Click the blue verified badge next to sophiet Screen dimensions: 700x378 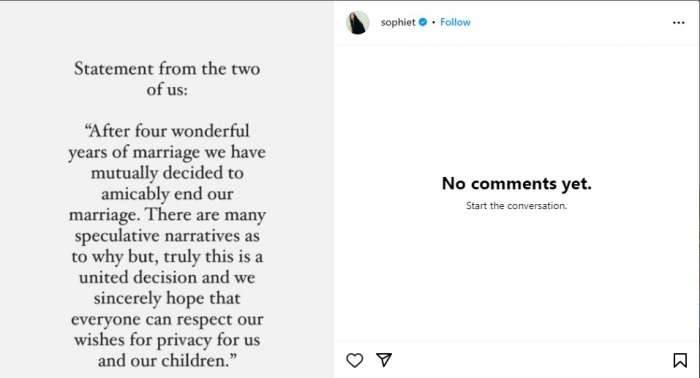click(x=423, y=22)
